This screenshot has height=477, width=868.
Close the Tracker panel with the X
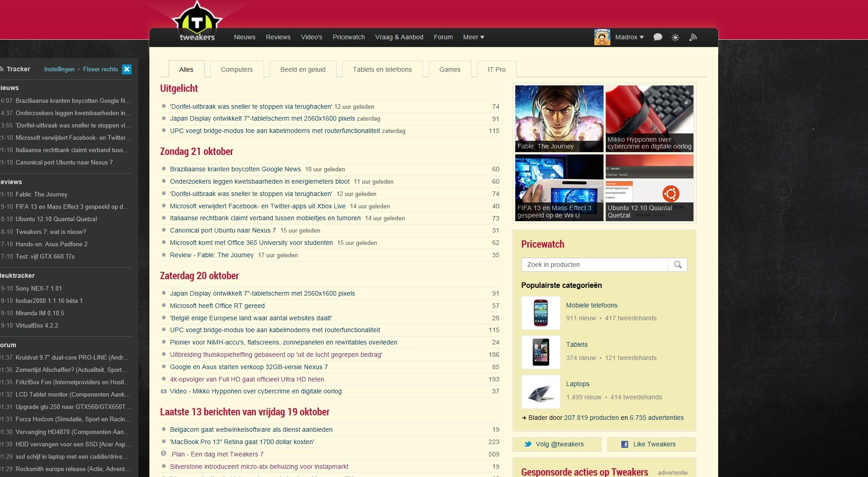pos(127,69)
